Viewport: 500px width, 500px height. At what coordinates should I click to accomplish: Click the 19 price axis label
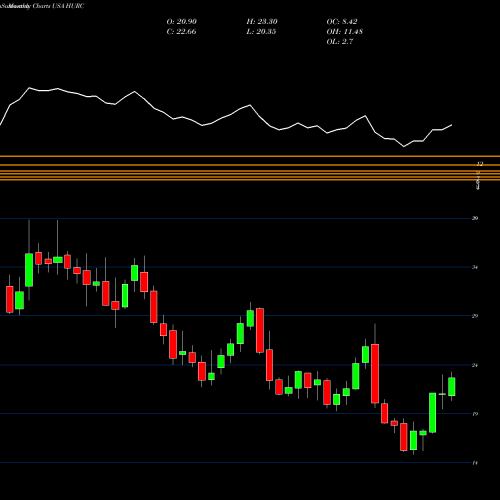(x=475, y=414)
